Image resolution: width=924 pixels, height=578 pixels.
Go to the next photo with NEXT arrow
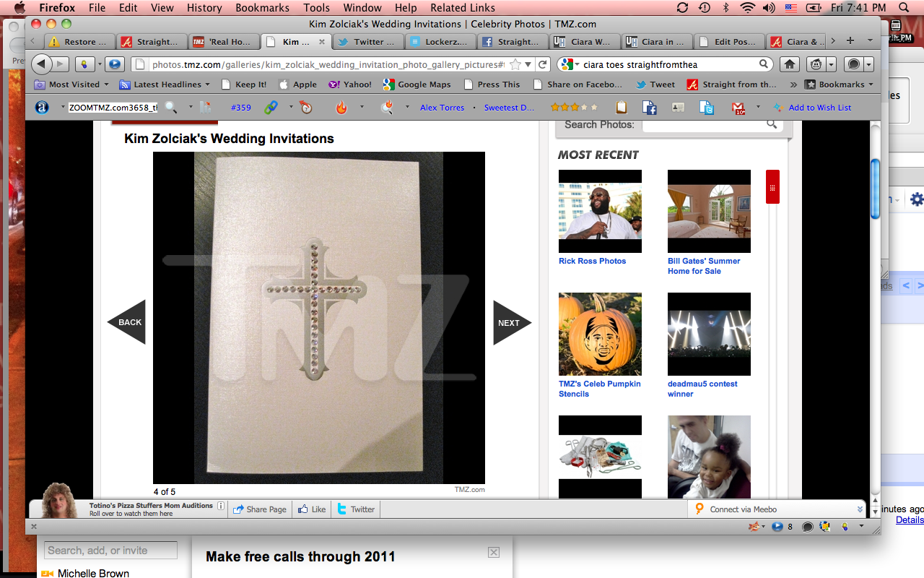coord(511,322)
